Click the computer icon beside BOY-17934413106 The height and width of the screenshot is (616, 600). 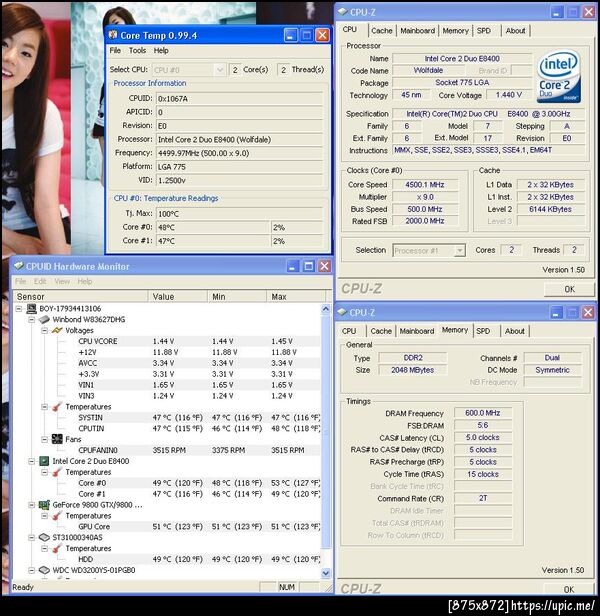pyautogui.click(x=31, y=308)
